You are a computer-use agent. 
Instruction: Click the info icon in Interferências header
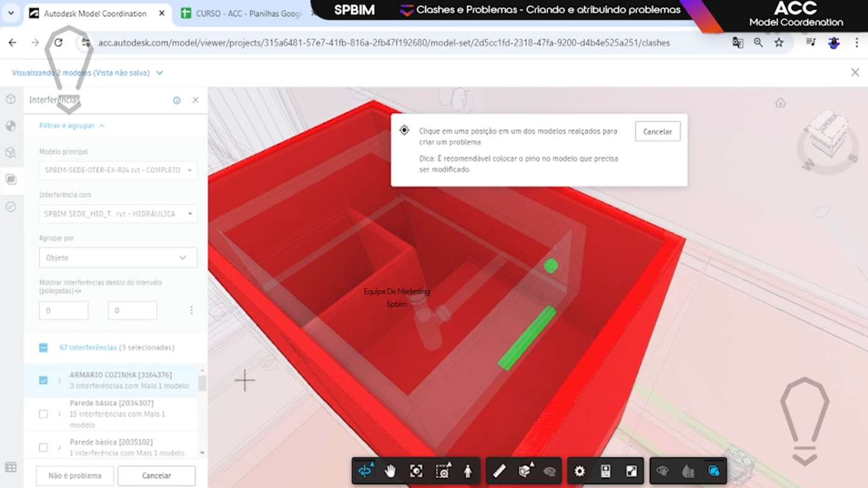176,101
